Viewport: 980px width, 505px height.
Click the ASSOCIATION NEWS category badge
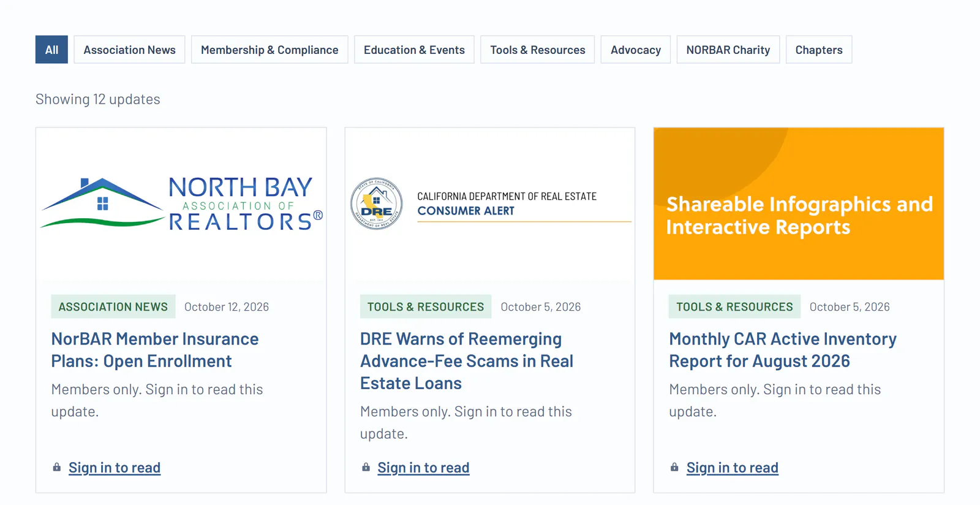[113, 306]
